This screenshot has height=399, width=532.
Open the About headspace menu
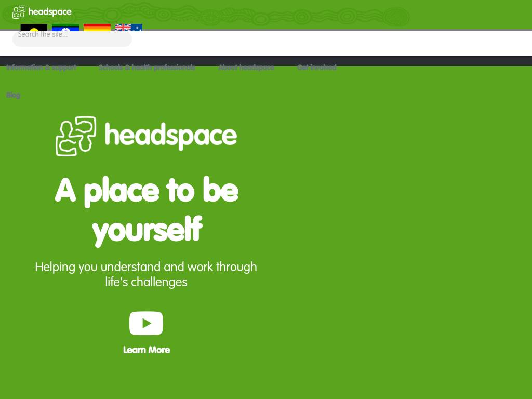click(246, 67)
